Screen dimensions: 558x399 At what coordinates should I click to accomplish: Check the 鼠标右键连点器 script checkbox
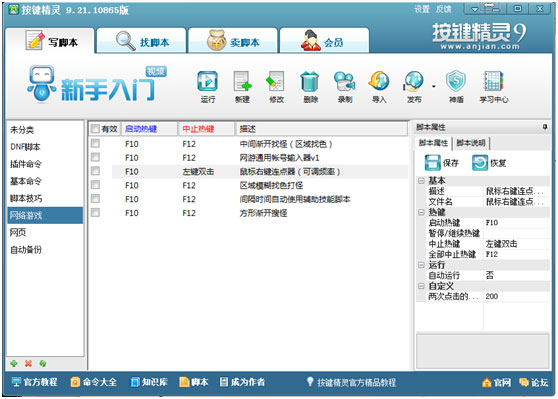(x=95, y=171)
